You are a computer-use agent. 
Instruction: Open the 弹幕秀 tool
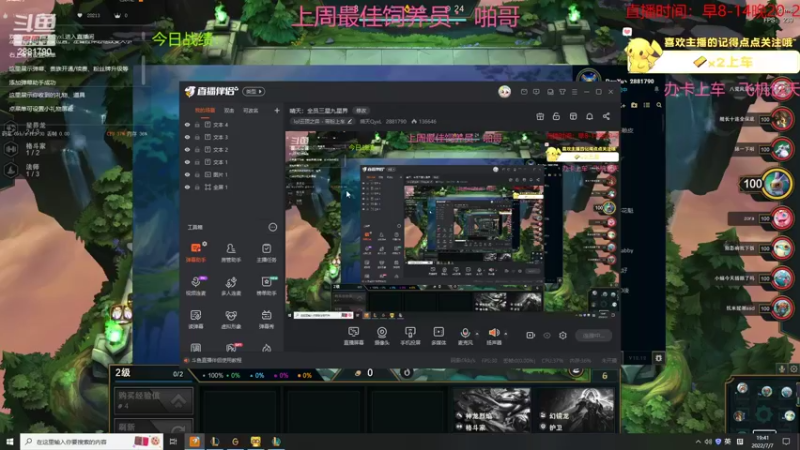click(266, 319)
